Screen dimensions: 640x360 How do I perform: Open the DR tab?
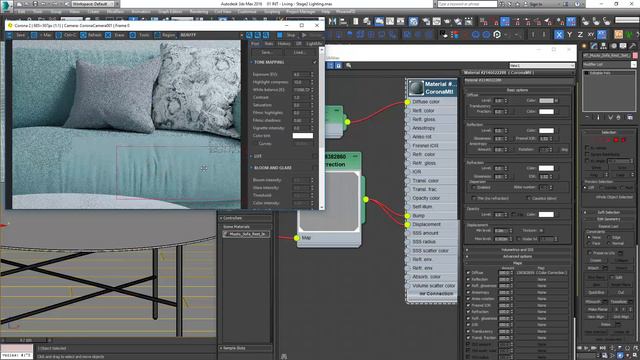pos(298,43)
